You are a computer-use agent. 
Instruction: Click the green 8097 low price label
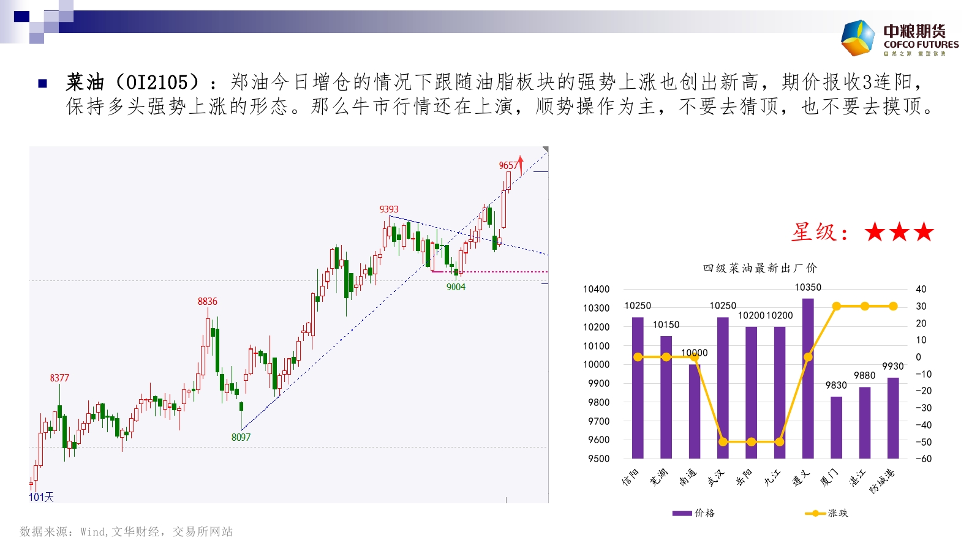click(x=241, y=437)
